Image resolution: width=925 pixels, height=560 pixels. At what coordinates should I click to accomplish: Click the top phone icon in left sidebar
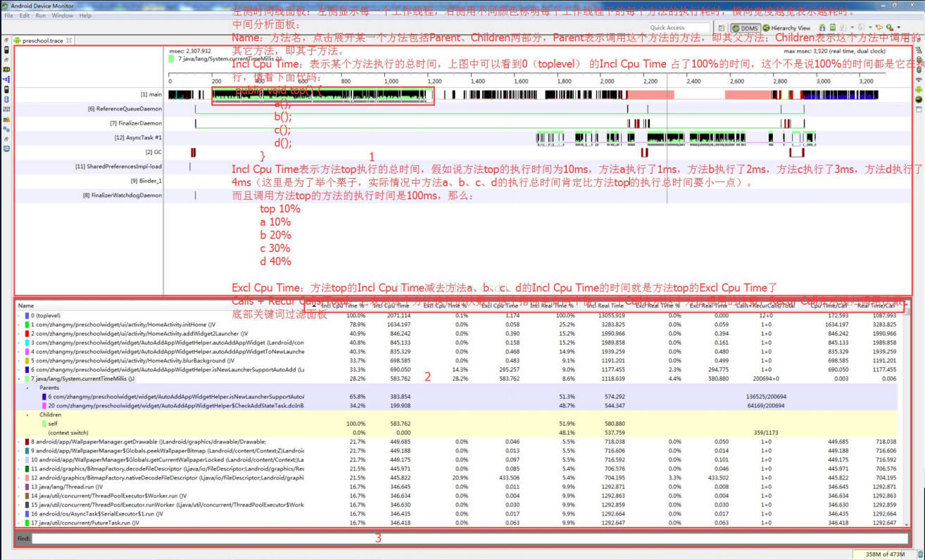coord(6,50)
